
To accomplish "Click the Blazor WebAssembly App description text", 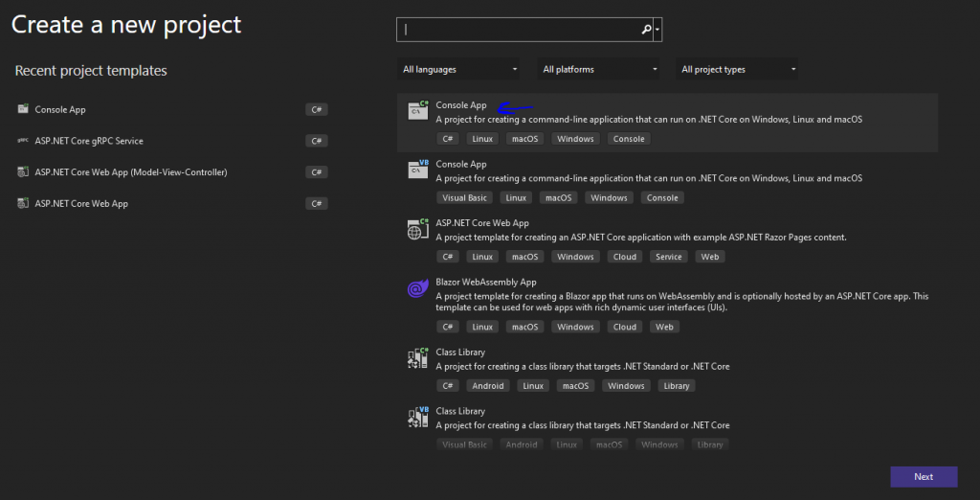I will click(x=682, y=303).
